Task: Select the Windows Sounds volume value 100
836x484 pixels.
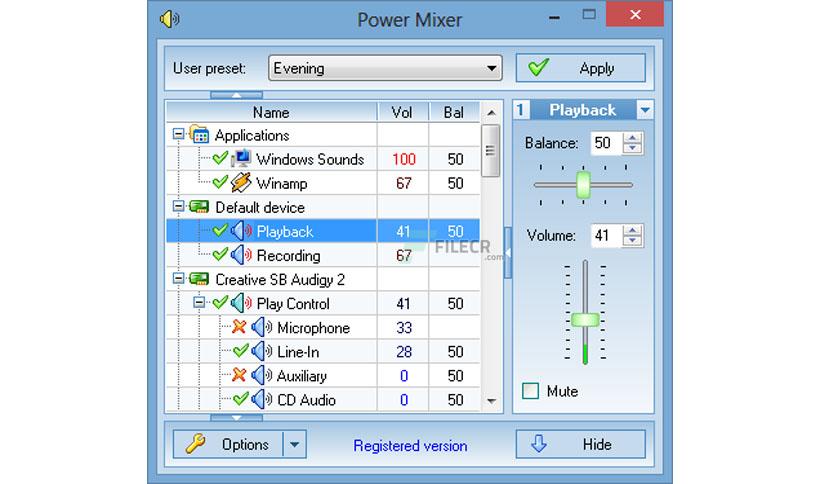Action: point(404,159)
